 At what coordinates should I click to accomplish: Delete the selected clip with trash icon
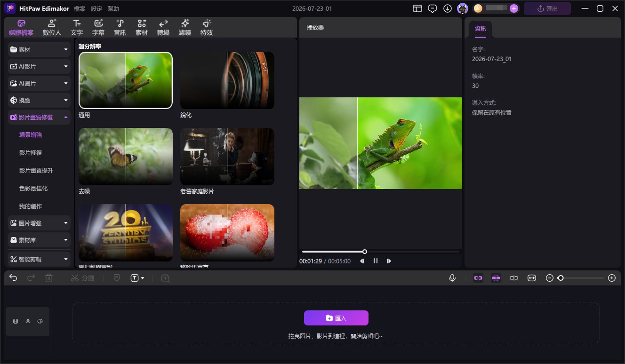[49, 278]
